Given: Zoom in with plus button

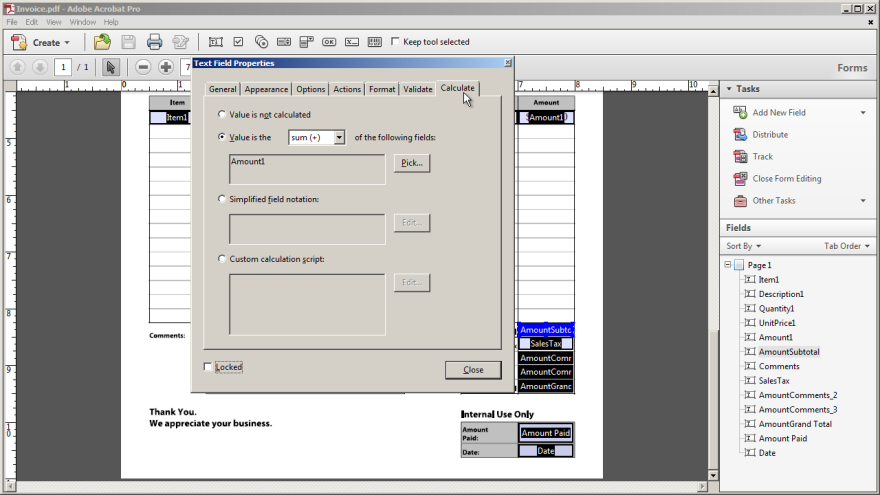Looking at the screenshot, I should click(166, 67).
